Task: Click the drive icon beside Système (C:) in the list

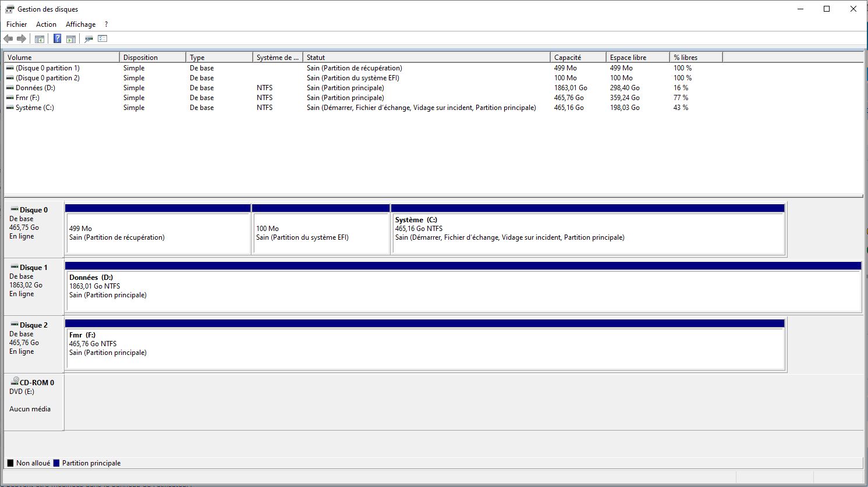Action: [10, 108]
